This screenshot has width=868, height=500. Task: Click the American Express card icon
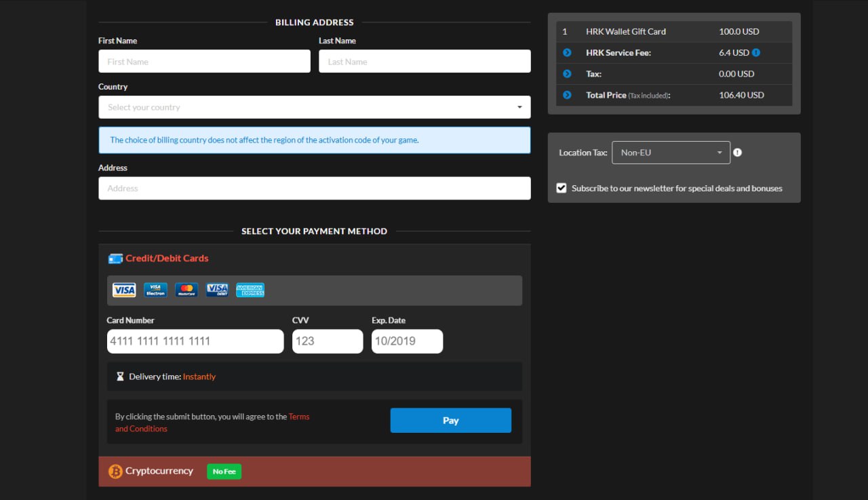click(x=250, y=290)
